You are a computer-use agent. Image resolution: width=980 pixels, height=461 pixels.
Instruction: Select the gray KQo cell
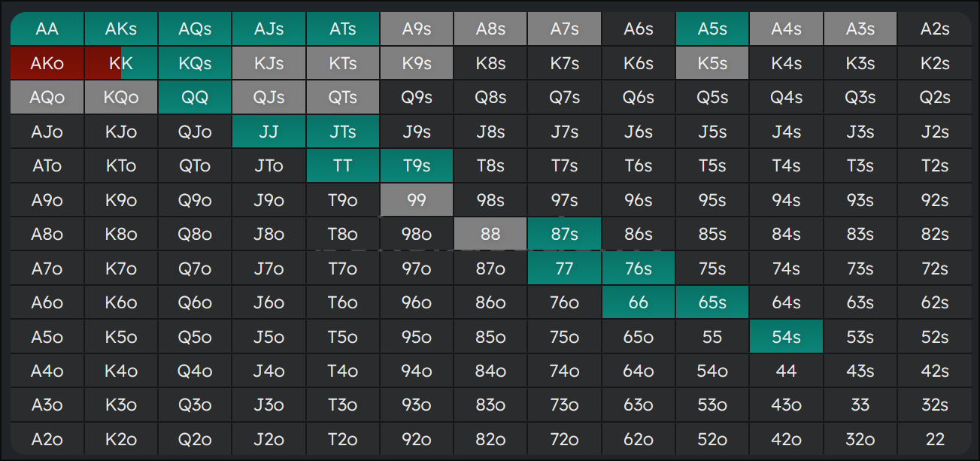[x=120, y=98]
